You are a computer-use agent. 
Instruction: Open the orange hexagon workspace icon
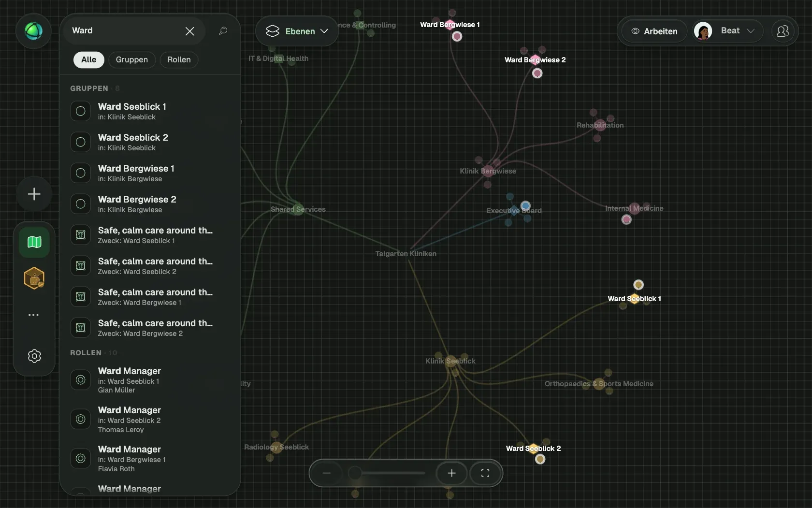click(34, 278)
